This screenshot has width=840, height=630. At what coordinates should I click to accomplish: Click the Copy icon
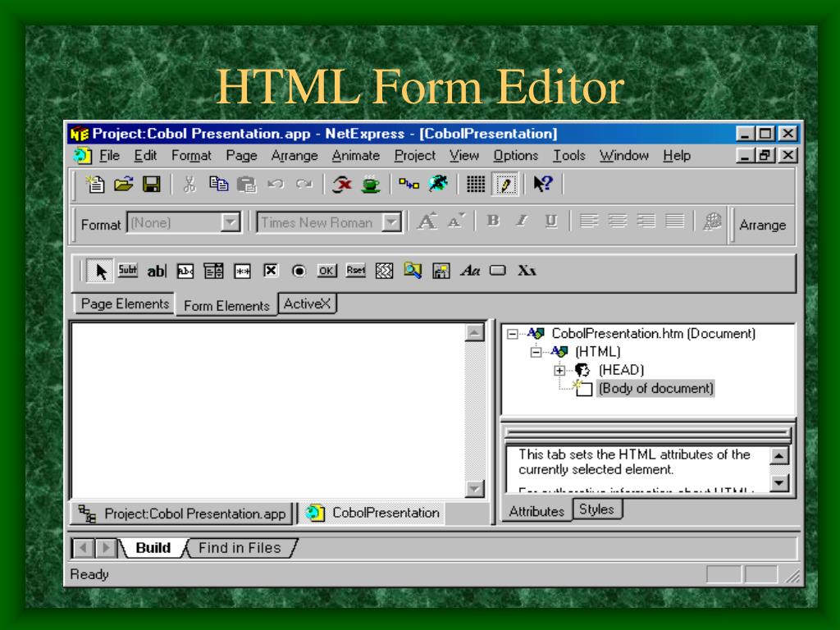click(218, 185)
